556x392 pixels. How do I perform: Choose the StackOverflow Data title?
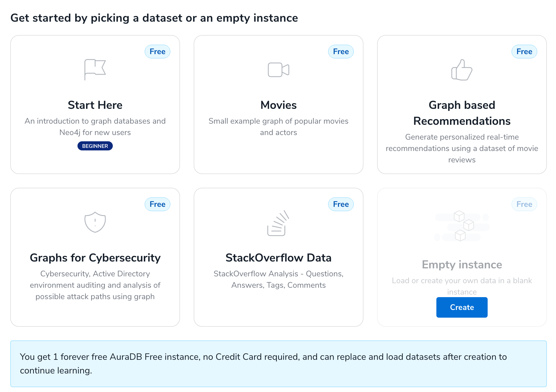[x=278, y=258]
